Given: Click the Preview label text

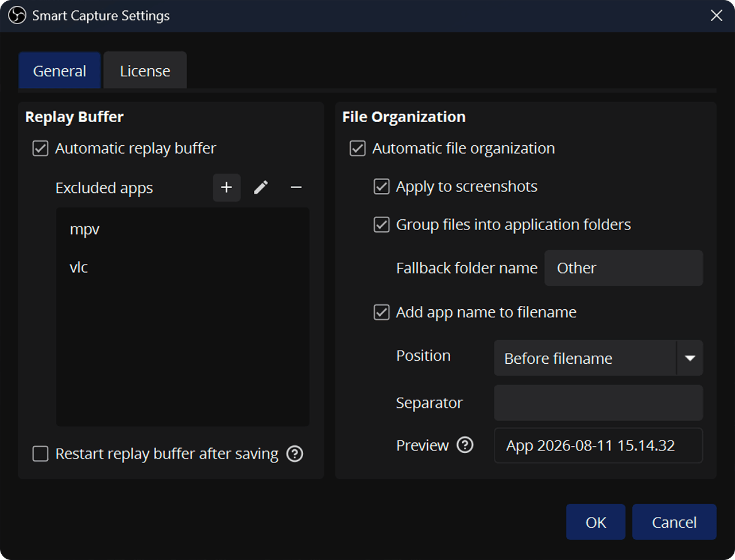Looking at the screenshot, I should tap(423, 445).
